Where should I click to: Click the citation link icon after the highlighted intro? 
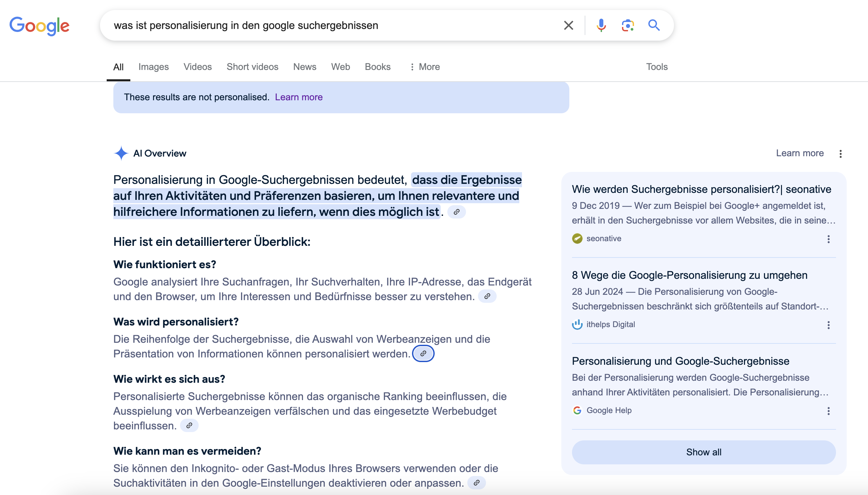pos(457,212)
